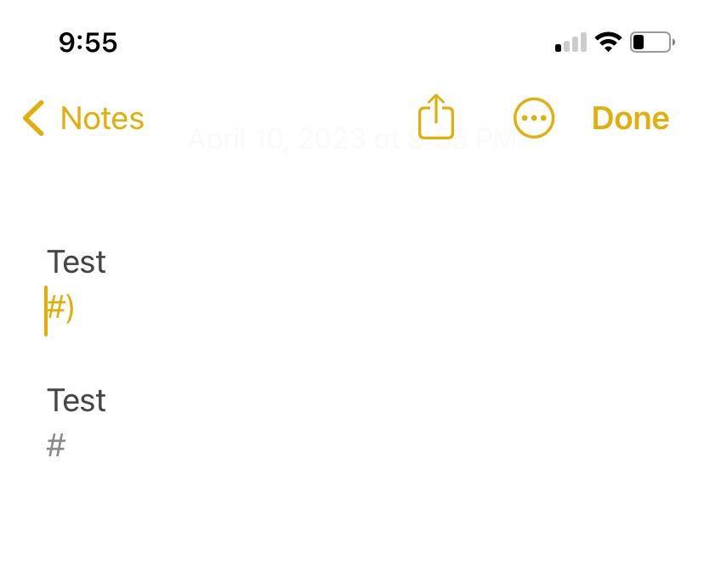Viewport: 704px width, 588px height.
Task: Tap the yellow text insertion cursor
Action: tap(46, 311)
